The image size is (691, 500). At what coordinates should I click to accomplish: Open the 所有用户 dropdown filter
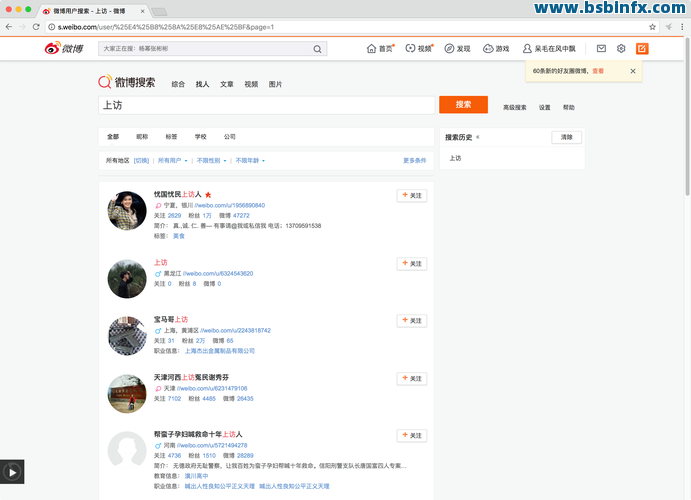tap(173, 160)
